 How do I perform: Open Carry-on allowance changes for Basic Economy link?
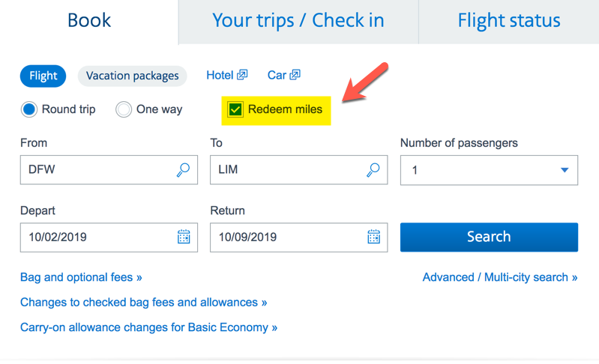tap(148, 328)
